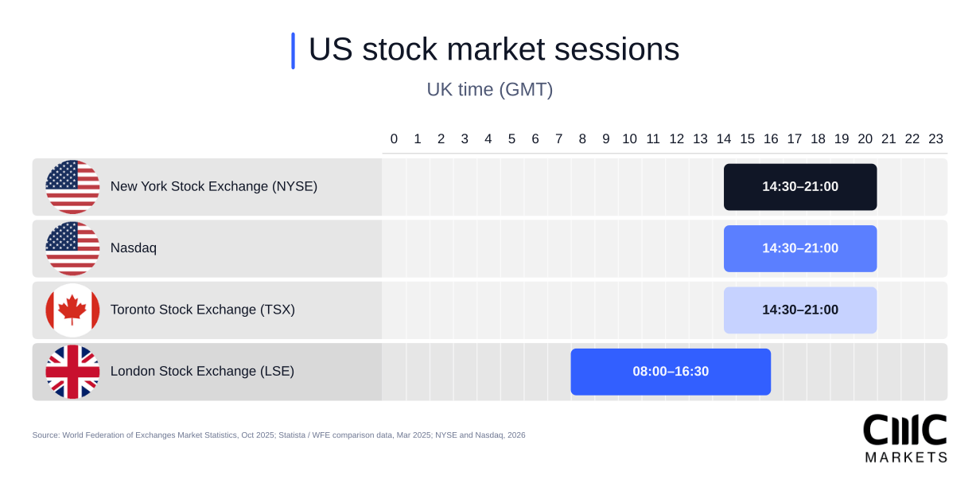Click the US flag next to Nasdaq
The image size is (980, 495).
click(x=72, y=248)
